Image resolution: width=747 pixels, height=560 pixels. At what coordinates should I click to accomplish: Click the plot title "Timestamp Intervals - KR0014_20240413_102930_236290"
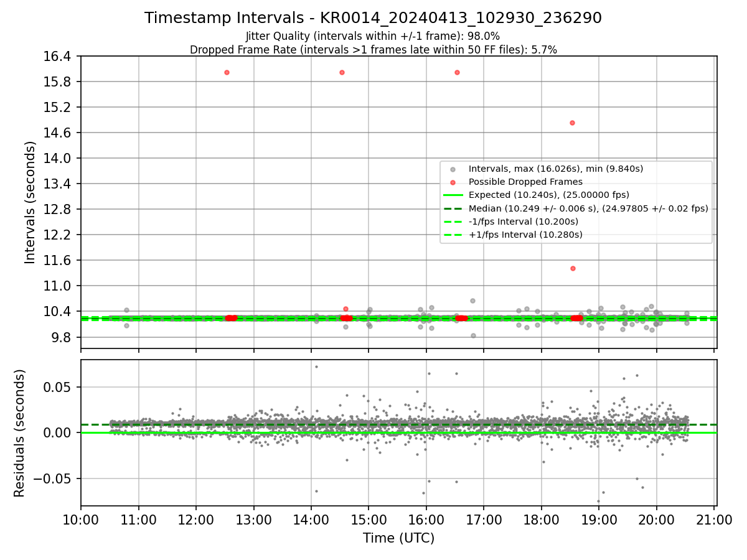(373, 18)
